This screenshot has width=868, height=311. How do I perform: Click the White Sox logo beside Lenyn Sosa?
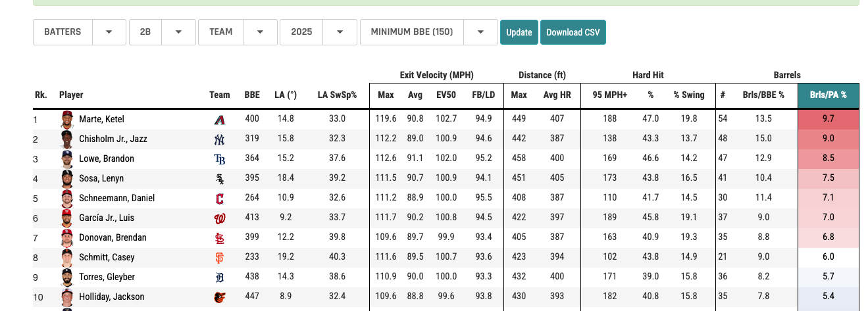tap(220, 179)
